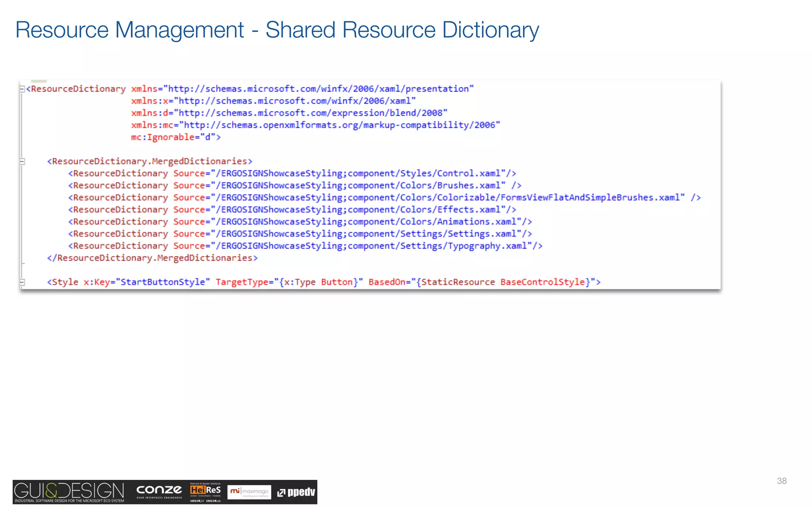Screen dimensions: 812x508
Task: Click the xmlns presentation namespace line
Action: click(303, 89)
